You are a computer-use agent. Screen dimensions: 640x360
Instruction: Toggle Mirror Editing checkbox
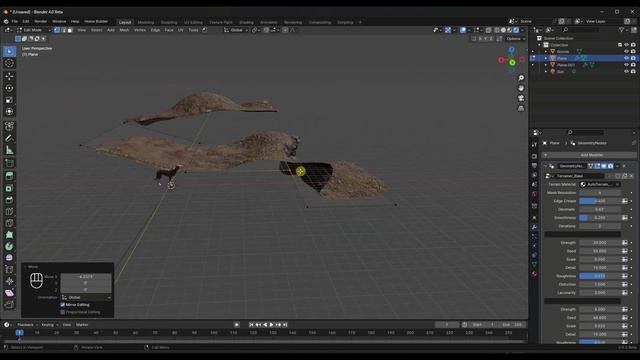tap(63, 305)
